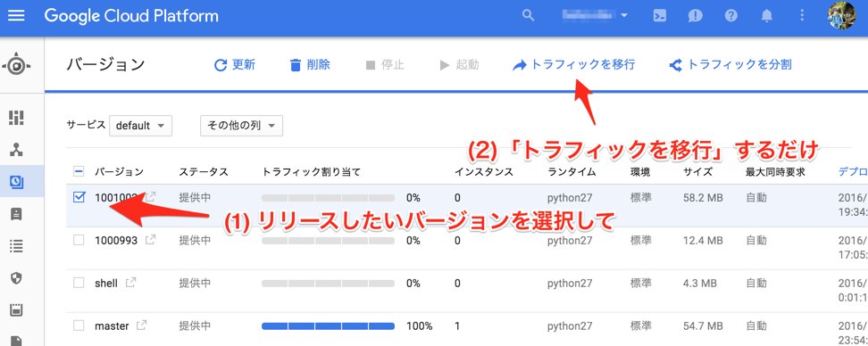Click the 12.4 MB size cell

point(703,241)
